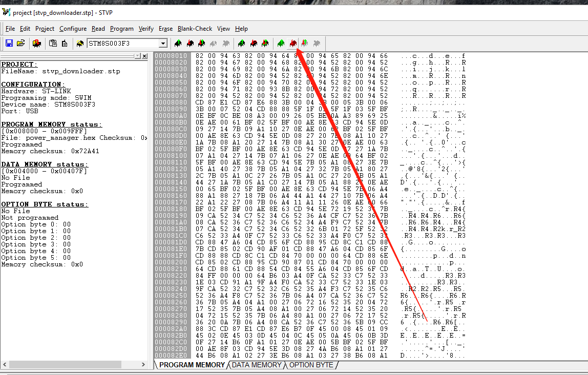This screenshot has height=375, width=588.
Task: Save the project with the floppy disk icon
Action: [9, 44]
